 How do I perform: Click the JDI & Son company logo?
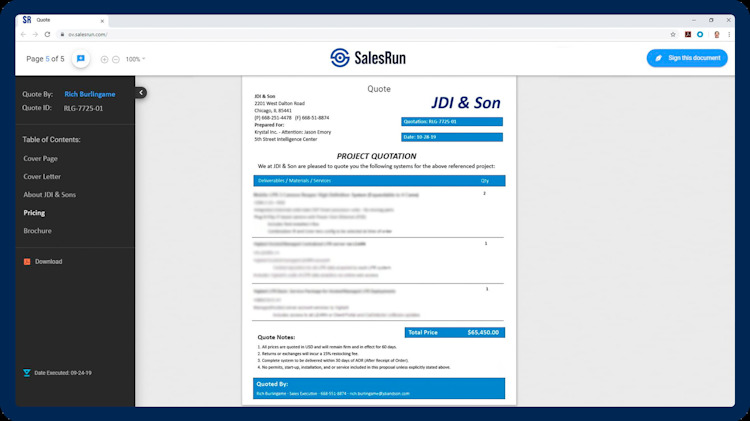point(465,102)
